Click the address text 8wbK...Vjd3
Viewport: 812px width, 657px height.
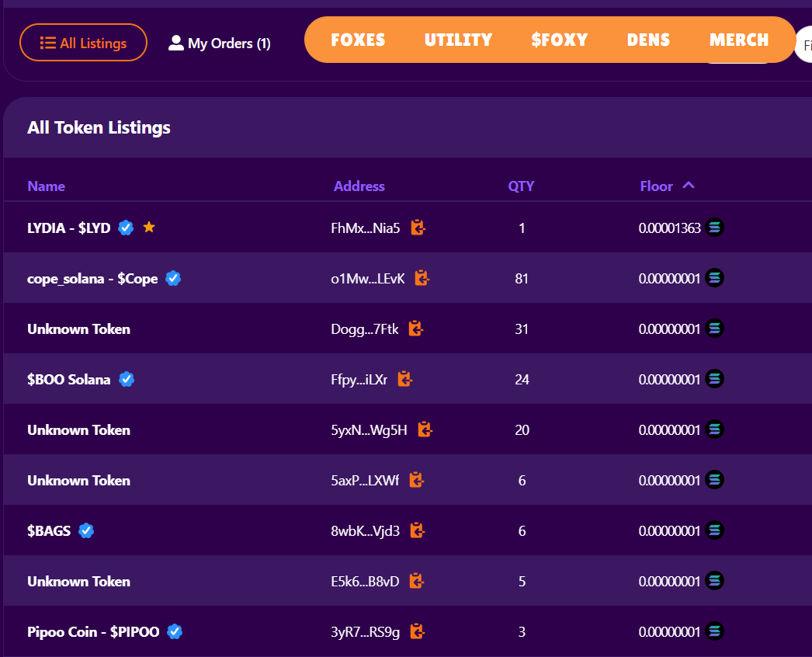pos(365,531)
